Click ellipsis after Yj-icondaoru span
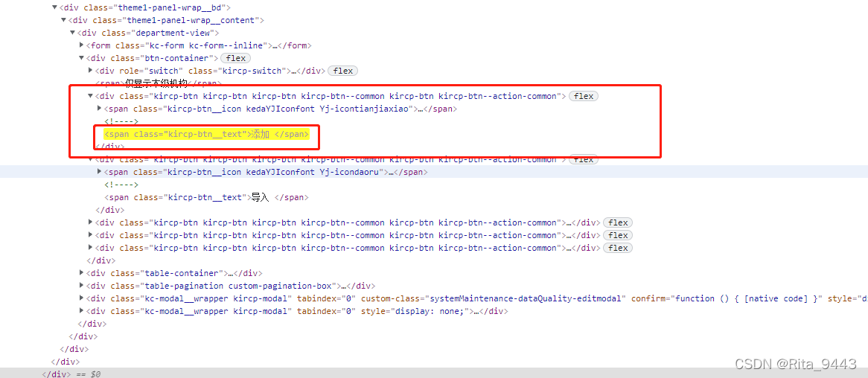The width and height of the screenshot is (868, 378). click(391, 172)
